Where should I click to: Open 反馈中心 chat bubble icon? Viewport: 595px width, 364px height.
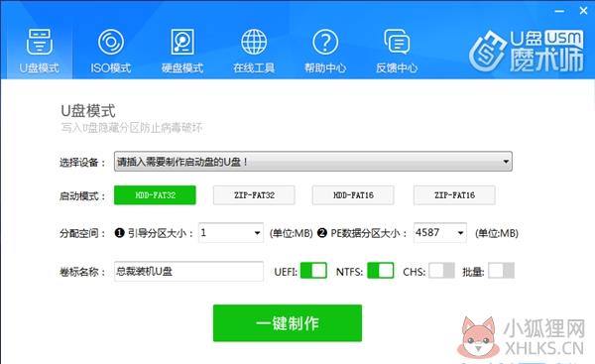pos(397,42)
